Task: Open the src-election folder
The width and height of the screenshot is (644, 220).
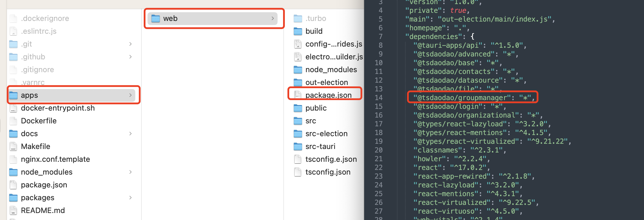Action: 326,134
